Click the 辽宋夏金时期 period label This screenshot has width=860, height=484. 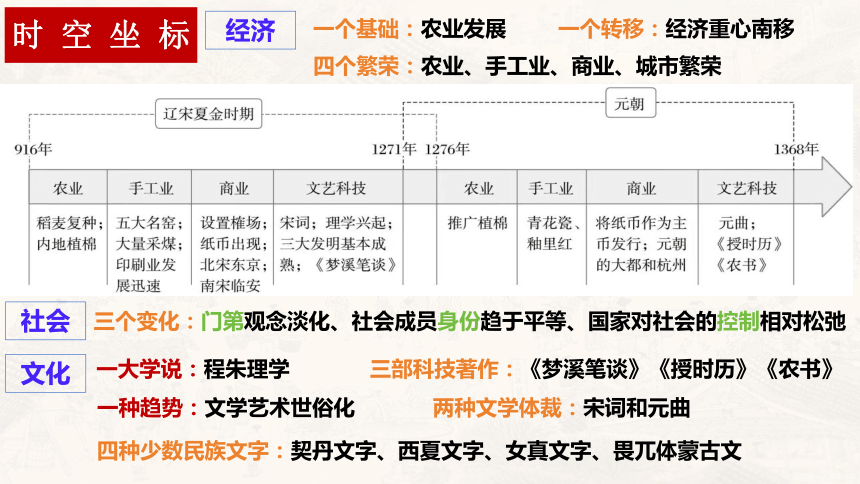coord(208,114)
